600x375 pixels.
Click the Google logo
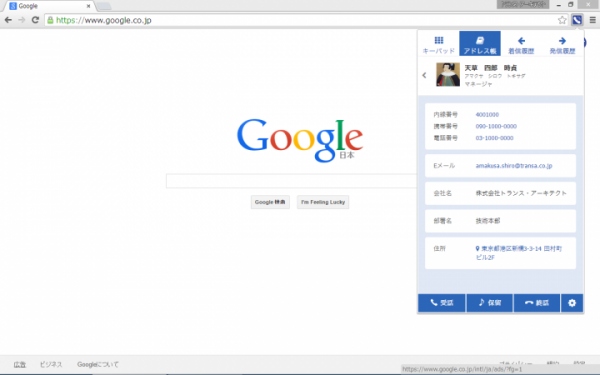click(300, 140)
